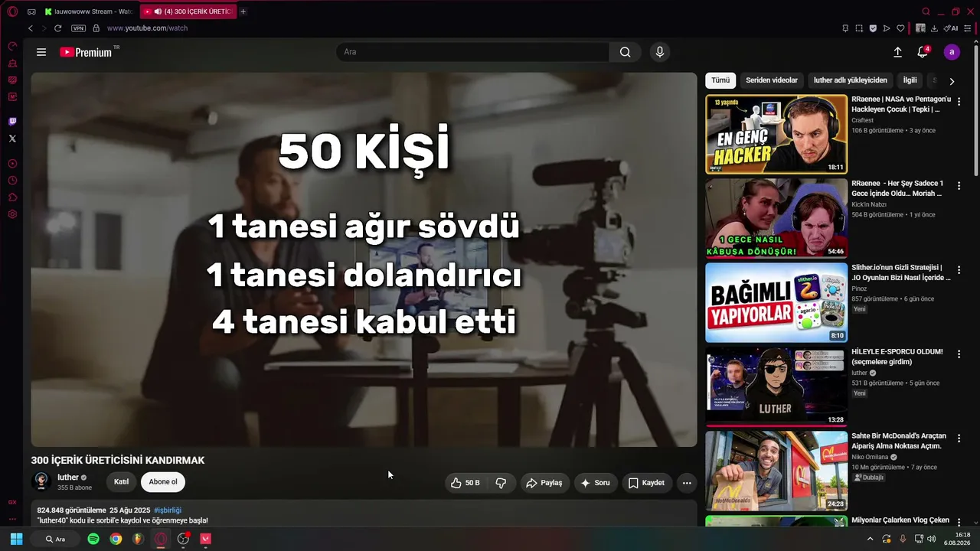Screen dimensions: 980x551
Task: Open Opera sidebar settings gear
Action: [x=12, y=214]
